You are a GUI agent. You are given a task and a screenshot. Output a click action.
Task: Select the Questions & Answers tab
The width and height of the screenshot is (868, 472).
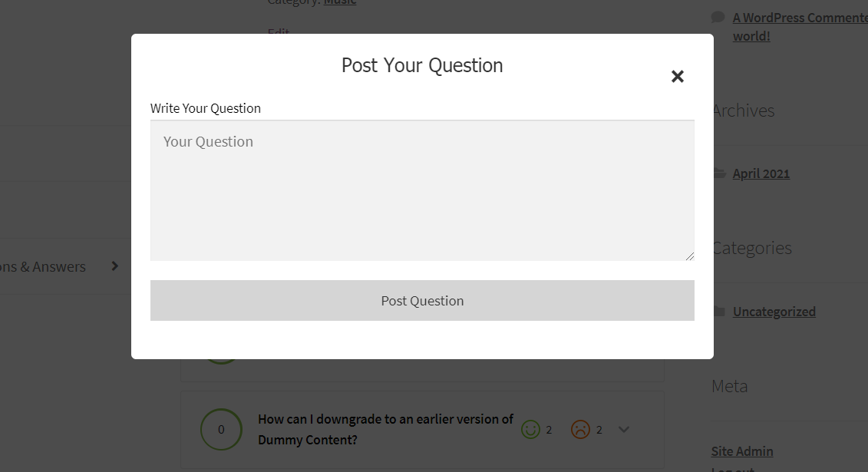click(x=43, y=267)
